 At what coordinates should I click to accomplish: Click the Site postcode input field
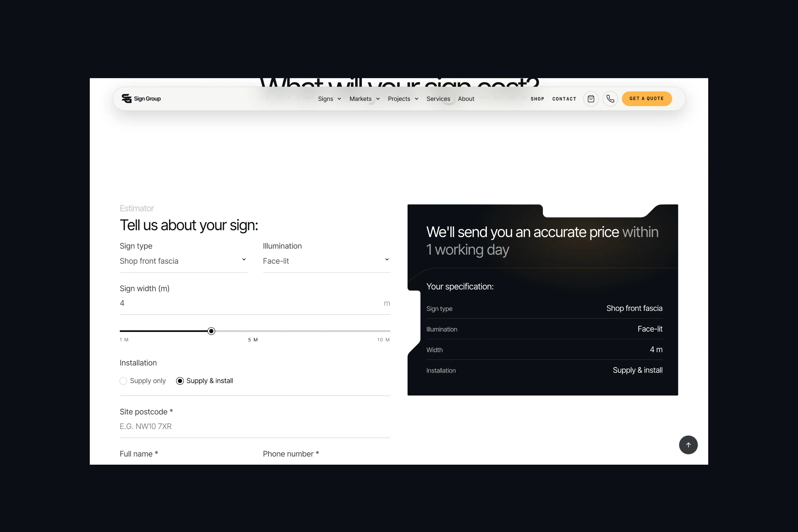pyautogui.click(x=255, y=426)
